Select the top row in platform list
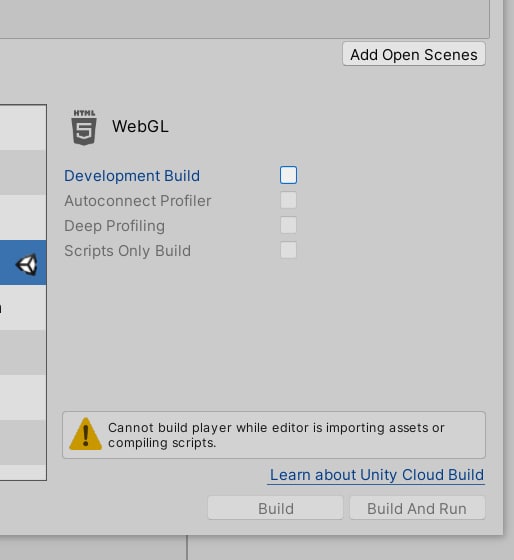 coord(23,128)
